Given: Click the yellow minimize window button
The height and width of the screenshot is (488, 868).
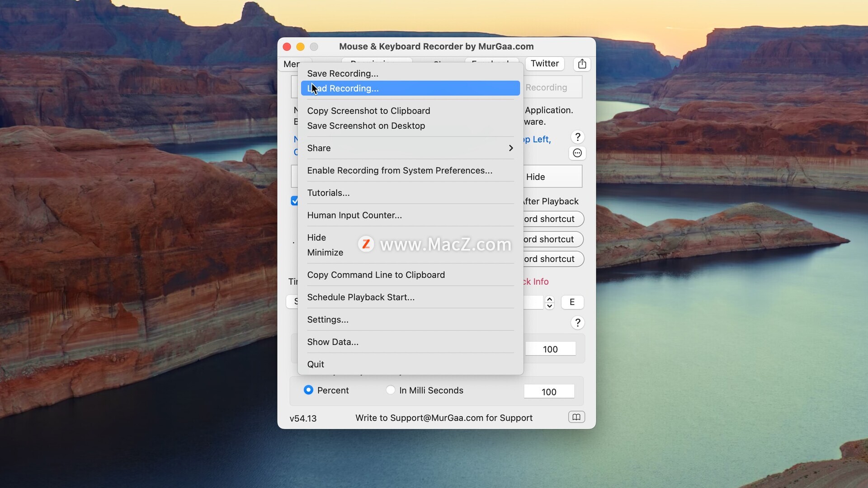Looking at the screenshot, I should (x=301, y=47).
